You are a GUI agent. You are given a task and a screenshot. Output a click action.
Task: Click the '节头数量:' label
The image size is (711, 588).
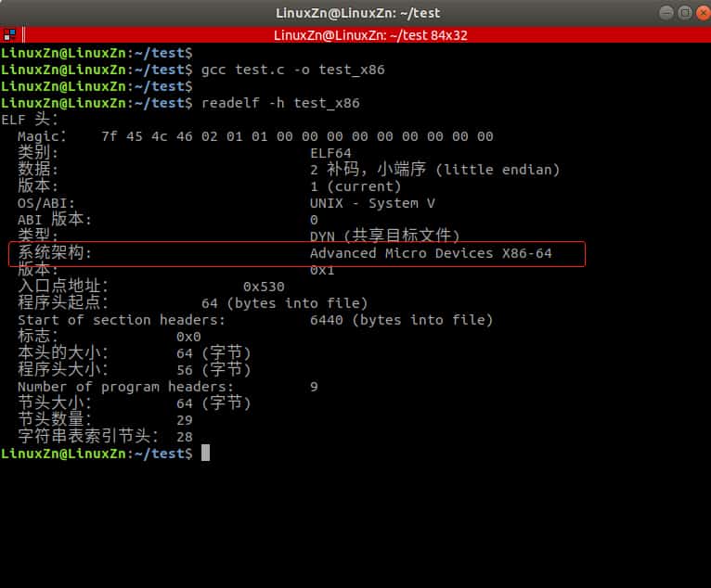click(55, 419)
